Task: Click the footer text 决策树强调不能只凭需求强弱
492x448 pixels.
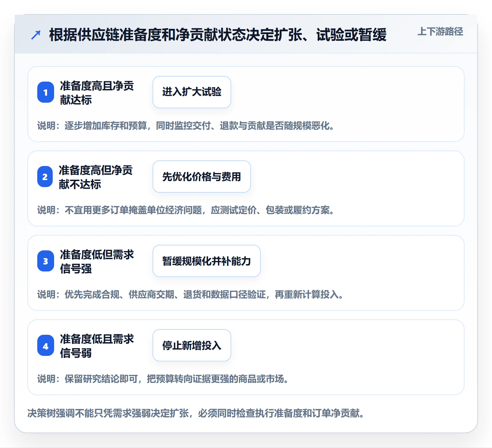Action: click(196, 413)
